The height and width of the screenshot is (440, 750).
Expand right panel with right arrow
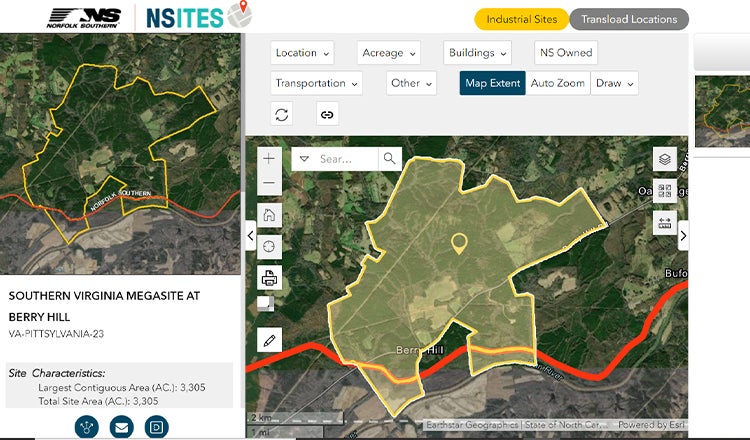tap(683, 235)
